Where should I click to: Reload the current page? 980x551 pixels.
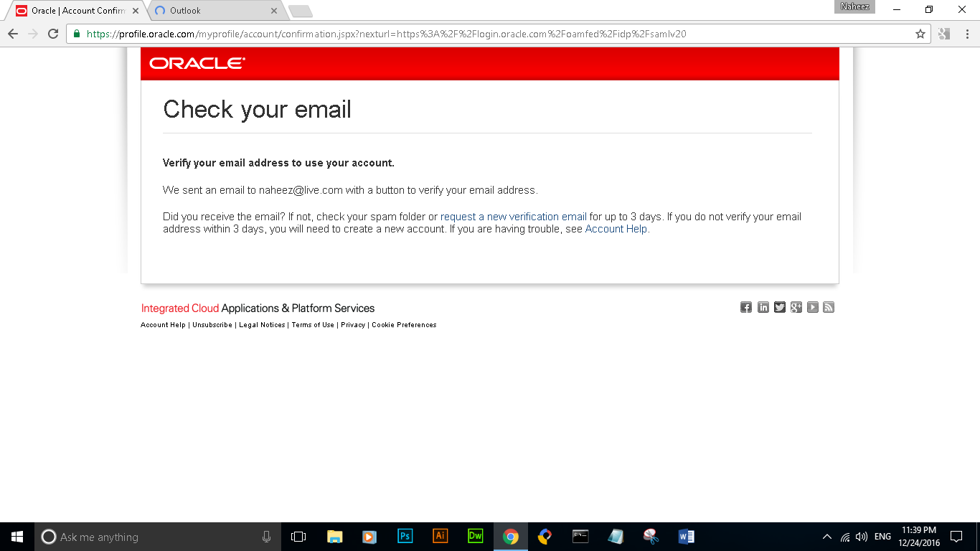click(x=53, y=34)
